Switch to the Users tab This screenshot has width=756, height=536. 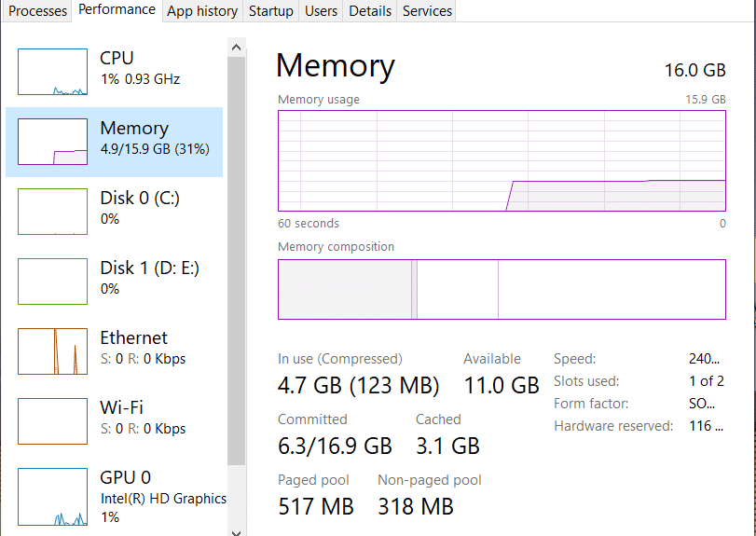tap(322, 11)
